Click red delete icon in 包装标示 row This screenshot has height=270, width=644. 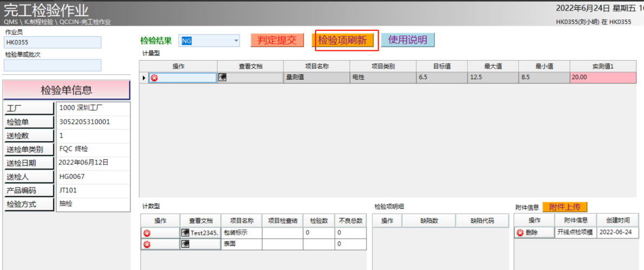coord(147,233)
